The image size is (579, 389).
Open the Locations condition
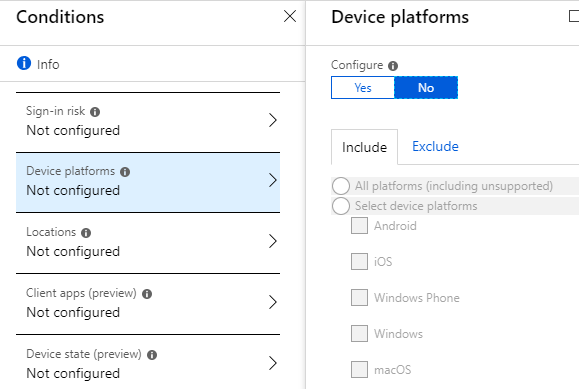coord(148,243)
